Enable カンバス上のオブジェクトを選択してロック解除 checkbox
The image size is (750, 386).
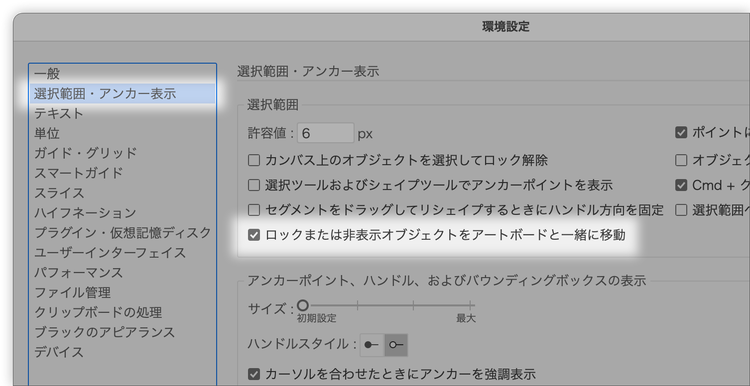tap(254, 160)
